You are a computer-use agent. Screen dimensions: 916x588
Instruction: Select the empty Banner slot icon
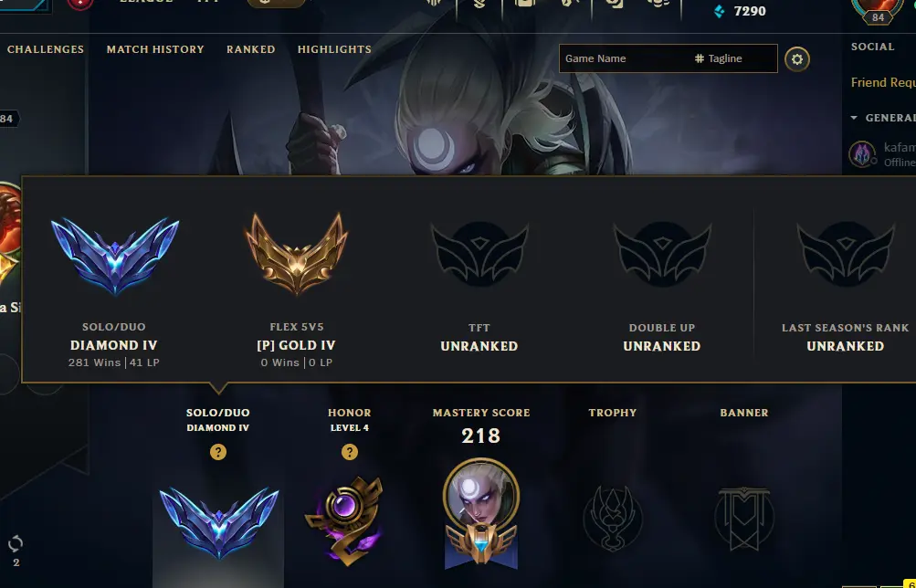coord(743,519)
